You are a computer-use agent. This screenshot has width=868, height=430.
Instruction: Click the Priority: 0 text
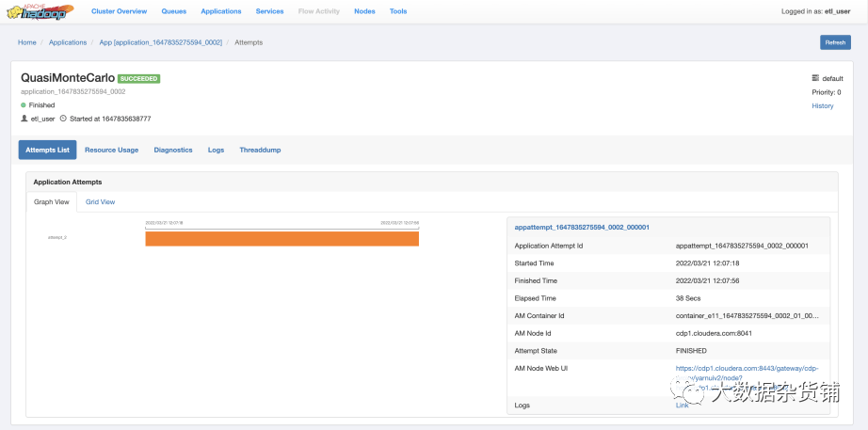[827, 92]
